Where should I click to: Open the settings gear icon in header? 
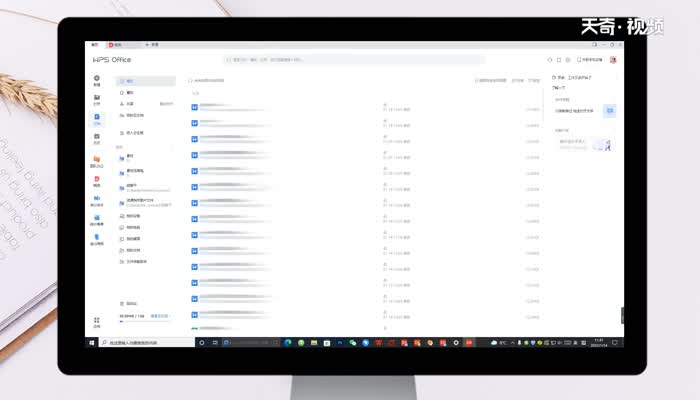click(x=568, y=60)
